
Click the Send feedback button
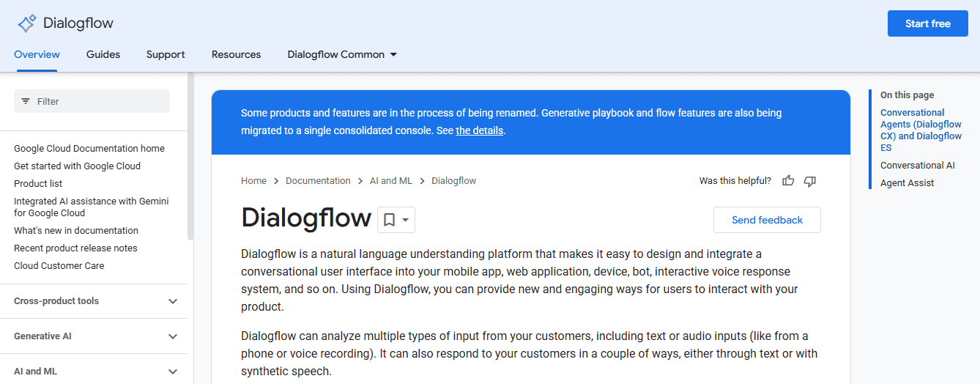[767, 220]
